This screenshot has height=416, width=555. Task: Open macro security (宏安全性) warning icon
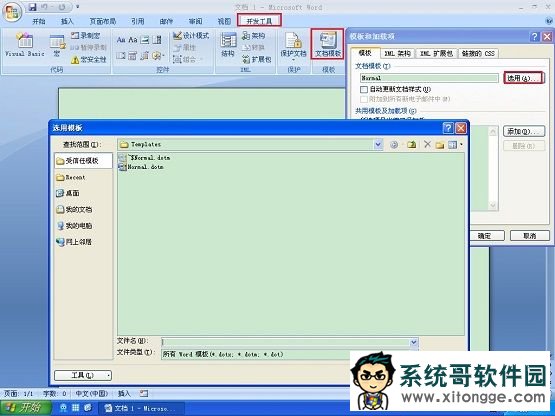88,59
